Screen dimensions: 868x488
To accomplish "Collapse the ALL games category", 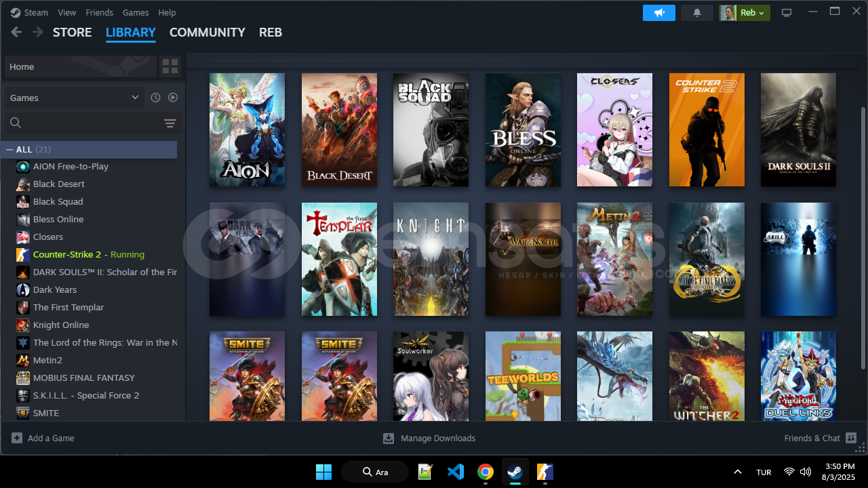I will [x=9, y=149].
